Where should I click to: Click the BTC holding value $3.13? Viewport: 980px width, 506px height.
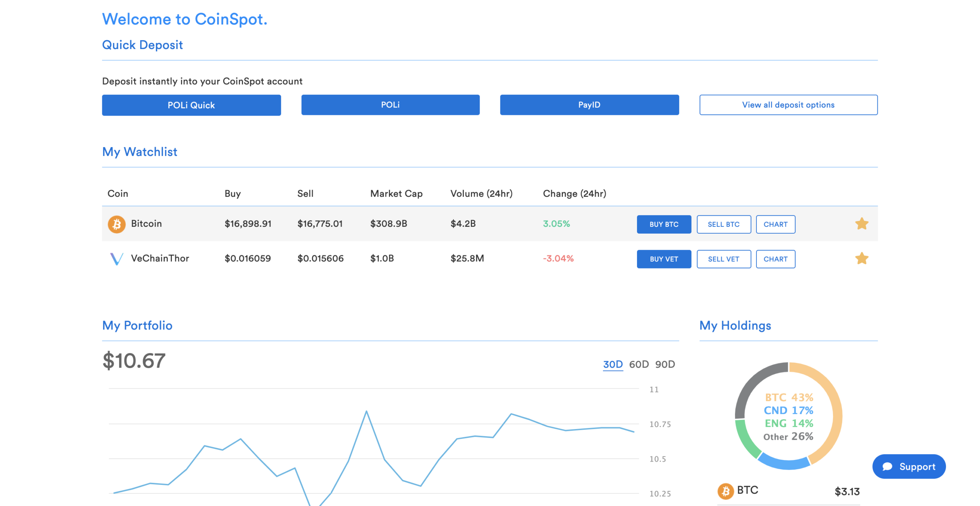pos(847,491)
